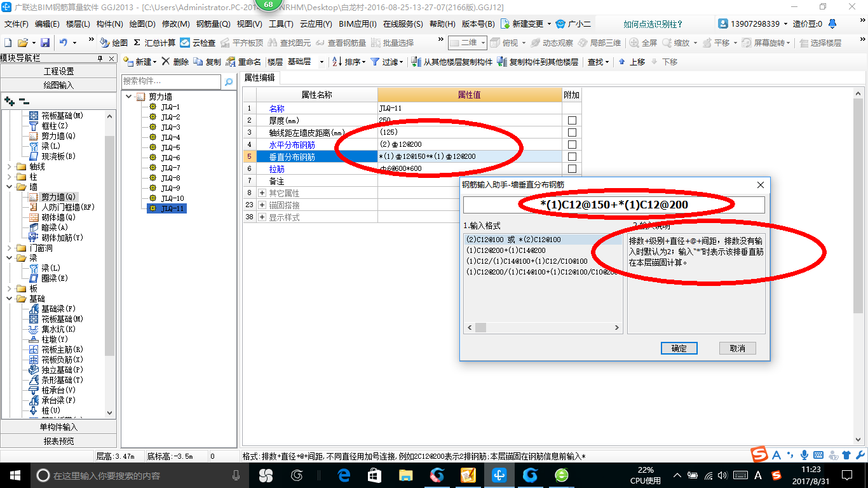Click the green plus expand-all icon

pyautogui.click(x=10, y=100)
